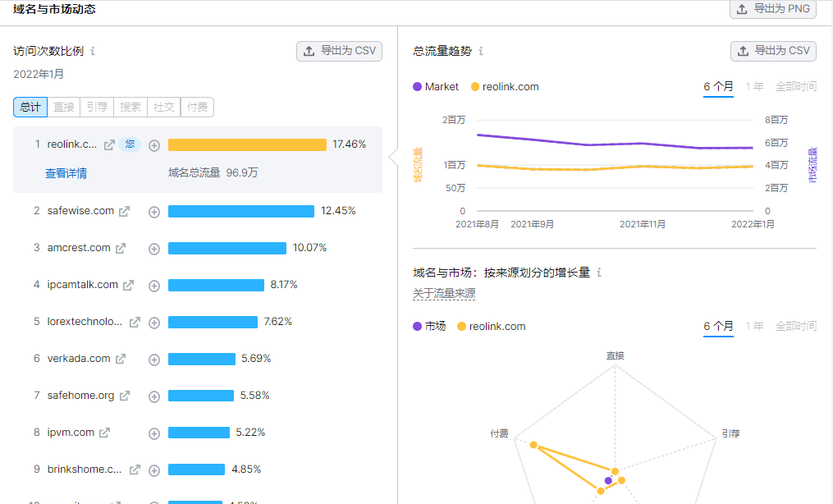Toggle Market series in trend legend
The image size is (833, 504).
(x=436, y=86)
